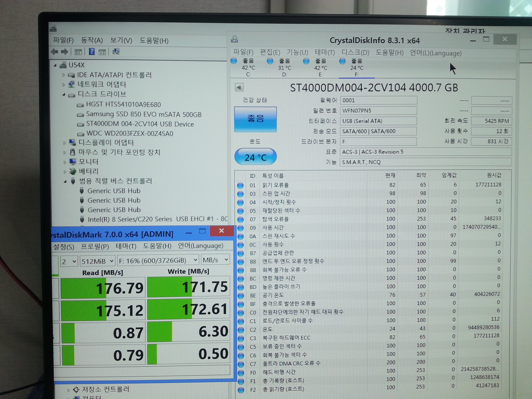532x399 pixels.
Task: Click the 좋음 health status button
Action: 255,119
